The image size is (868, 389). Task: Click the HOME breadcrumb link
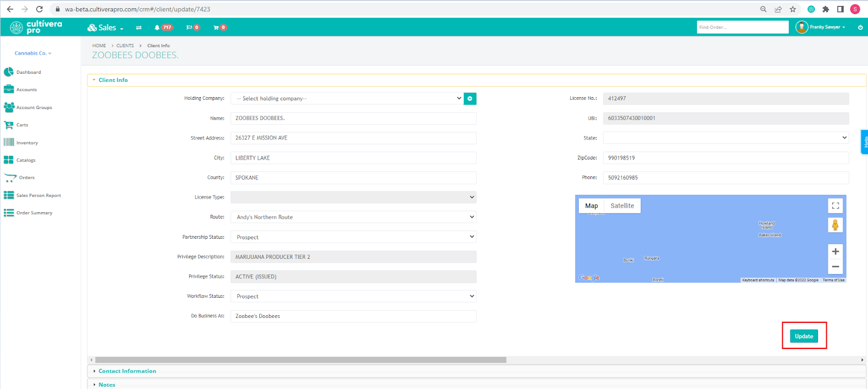tap(99, 46)
